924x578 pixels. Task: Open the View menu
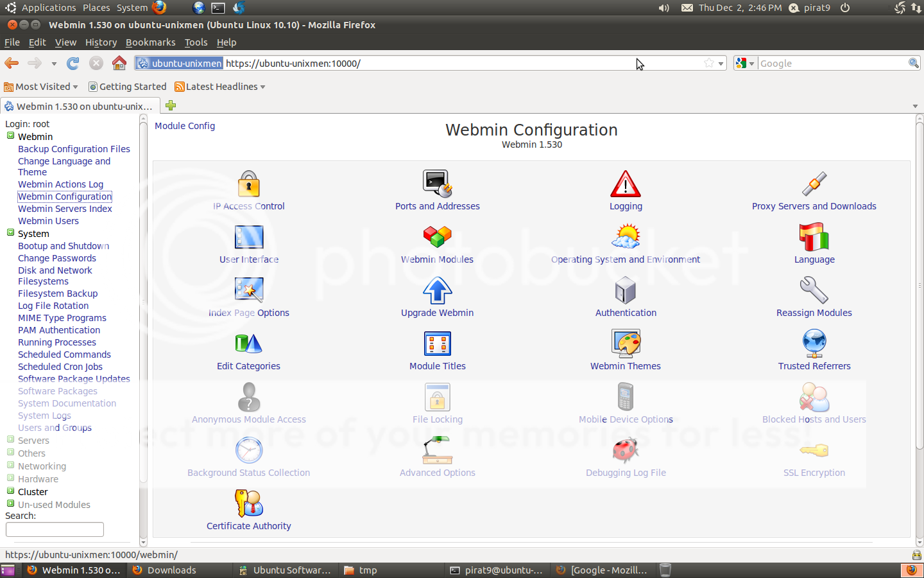pyautogui.click(x=65, y=42)
